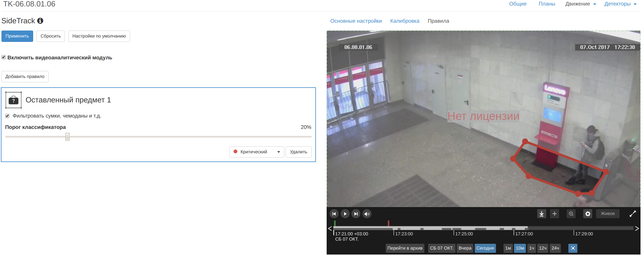Screen dimensions: 644x256
Task: Click the magnifier zoom icon
Action: pyautogui.click(x=571, y=214)
